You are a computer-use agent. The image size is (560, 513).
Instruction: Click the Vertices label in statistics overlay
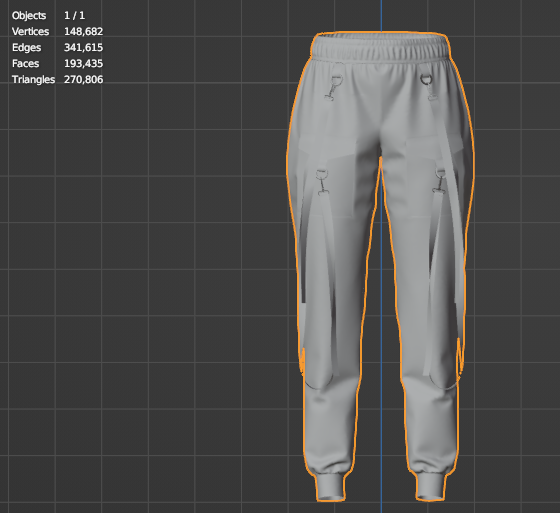(x=30, y=31)
